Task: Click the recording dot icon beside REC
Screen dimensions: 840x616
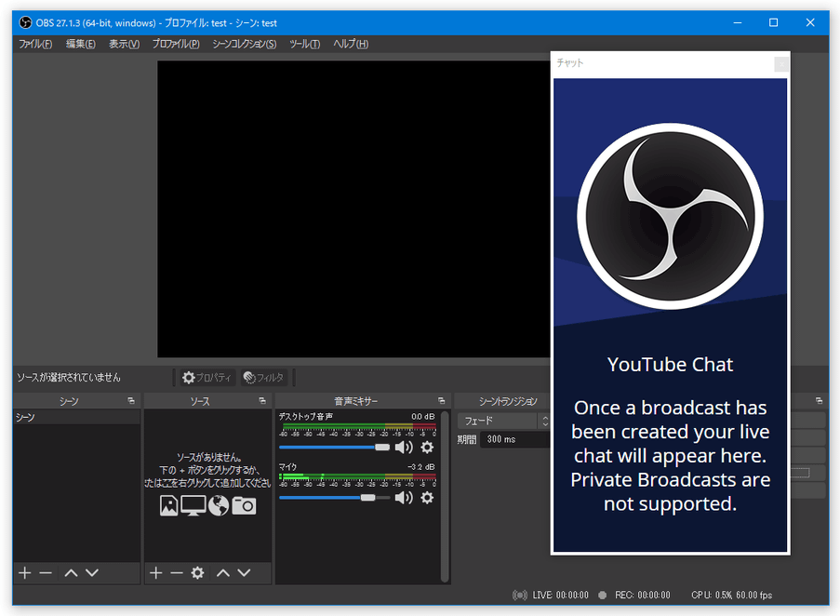Action: pos(603,596)
